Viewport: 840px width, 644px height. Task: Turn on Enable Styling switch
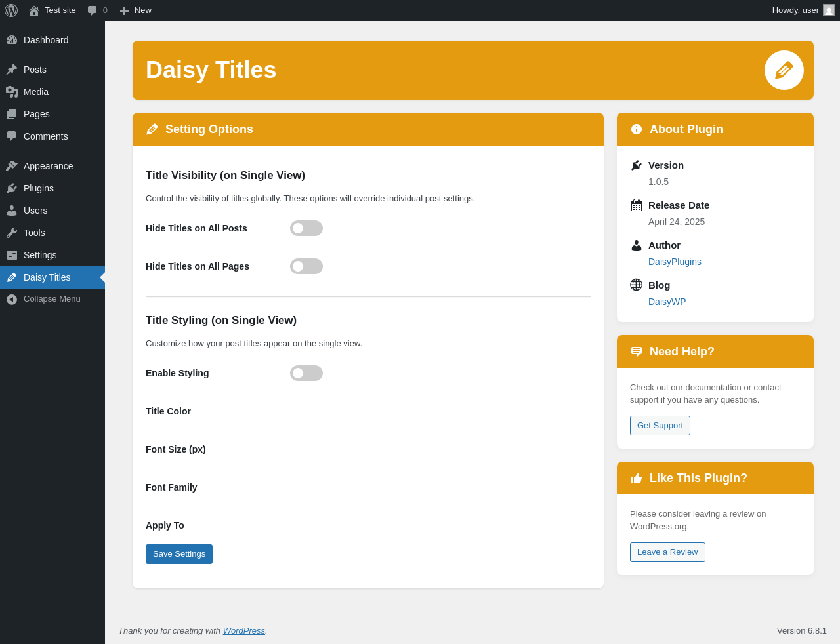click(x=306, y=373)
